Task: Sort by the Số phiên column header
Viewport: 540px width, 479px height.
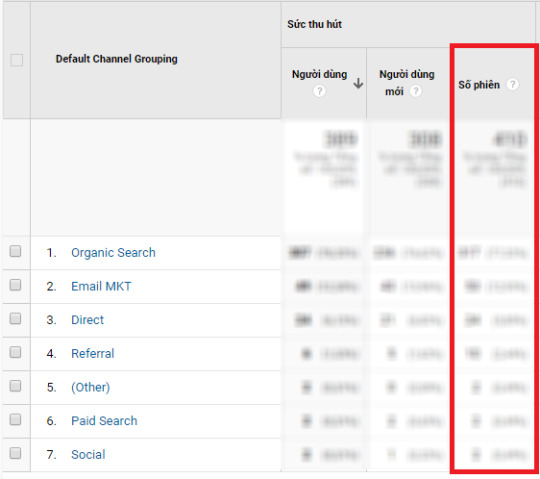Action: click(x=479, y=85)
